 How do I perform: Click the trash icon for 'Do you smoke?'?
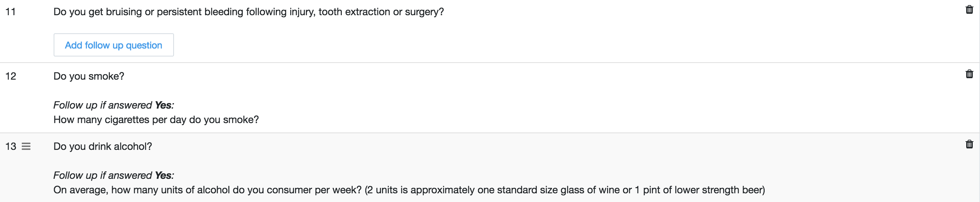pyautogui.click(x=969, y=74)
